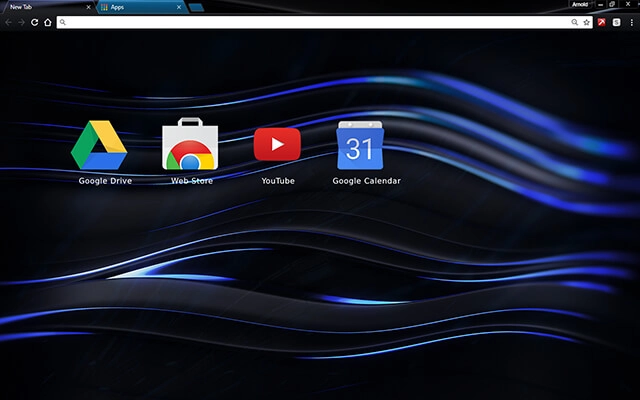The height and width of the screenshot is (400, 640).
Task: Switch to the Apps tab
Action: point(142,7)
